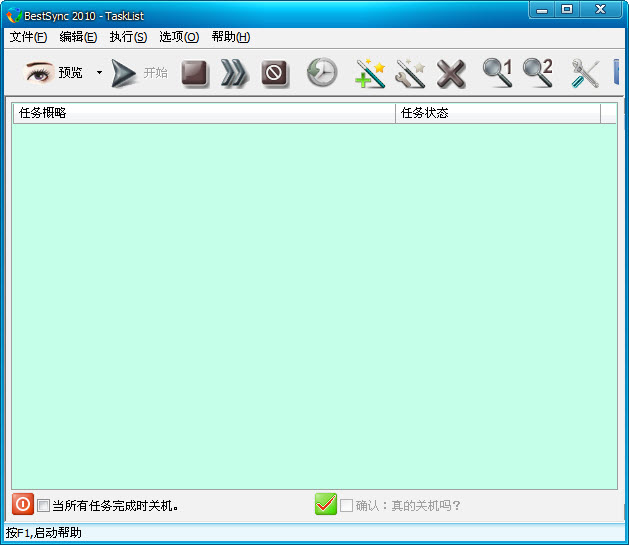Open the wrench and screwdriver settings icon
The height and width of the screenshot is (545, 629).
(x=585, y=73)
